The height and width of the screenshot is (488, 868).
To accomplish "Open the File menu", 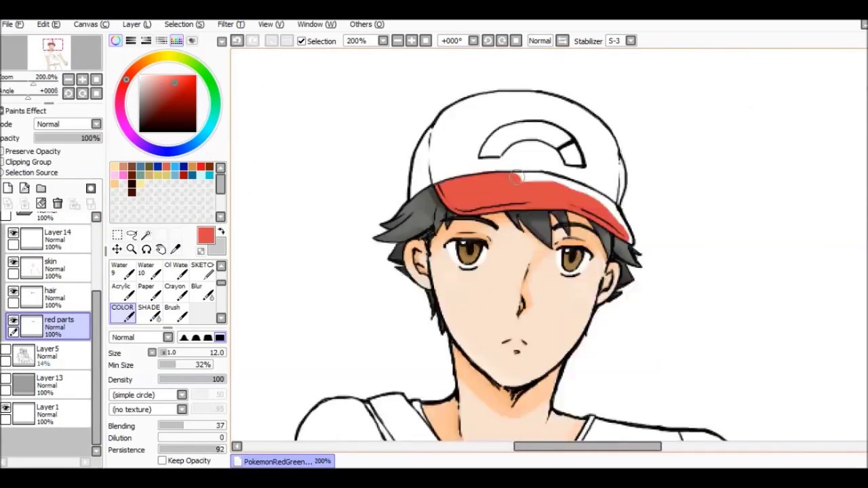I will (x=12, y=24).
